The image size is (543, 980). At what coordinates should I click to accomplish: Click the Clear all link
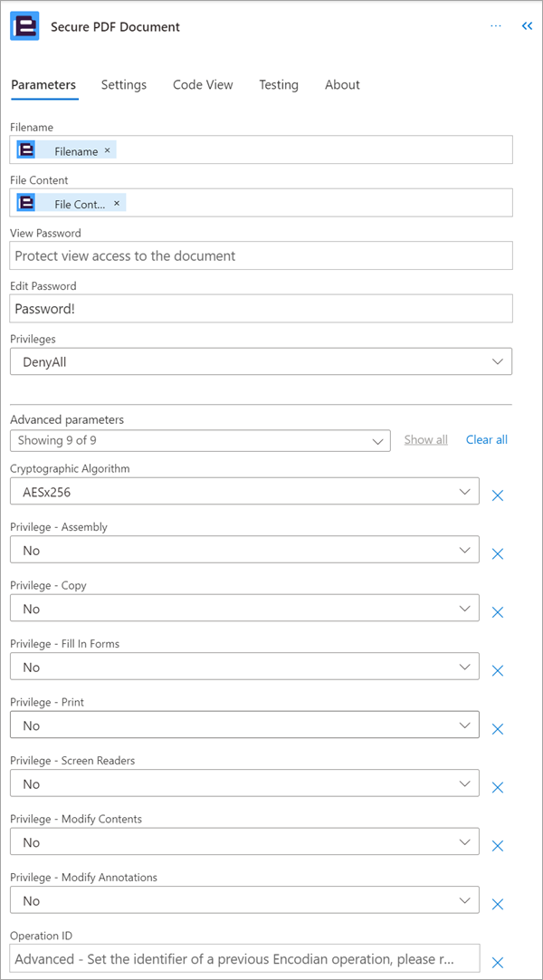[x=487, y=439]
